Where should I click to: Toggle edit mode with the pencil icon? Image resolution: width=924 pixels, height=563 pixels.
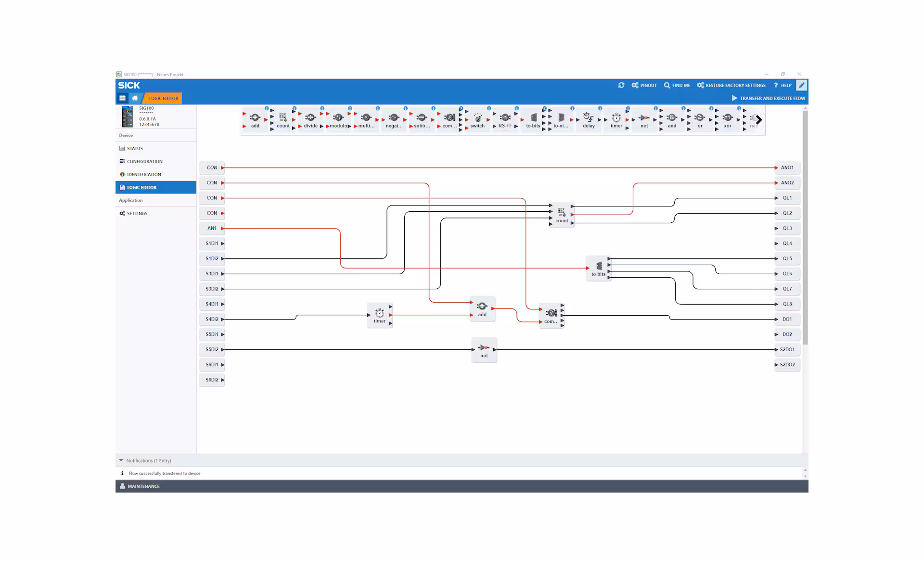click(801, 85)
